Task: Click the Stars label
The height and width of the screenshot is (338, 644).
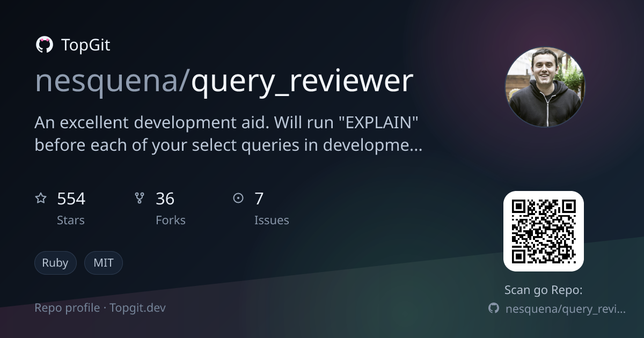Action: (71, 220)
